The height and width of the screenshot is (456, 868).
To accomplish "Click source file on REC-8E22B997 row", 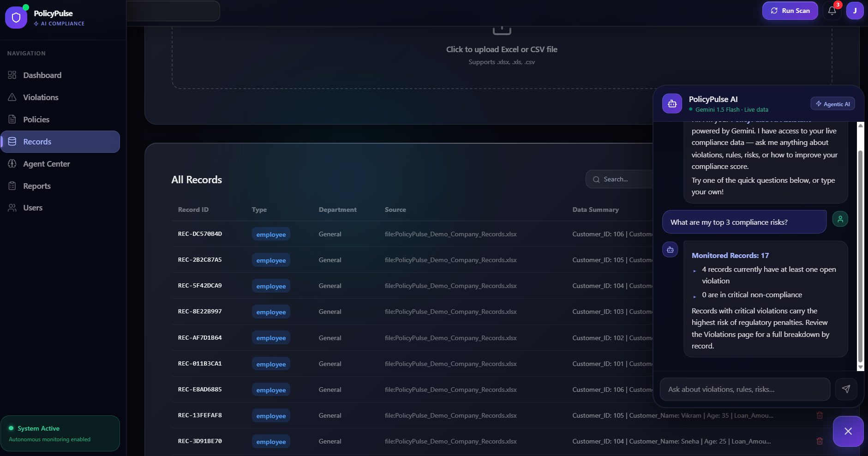I will tap(451, 312).
